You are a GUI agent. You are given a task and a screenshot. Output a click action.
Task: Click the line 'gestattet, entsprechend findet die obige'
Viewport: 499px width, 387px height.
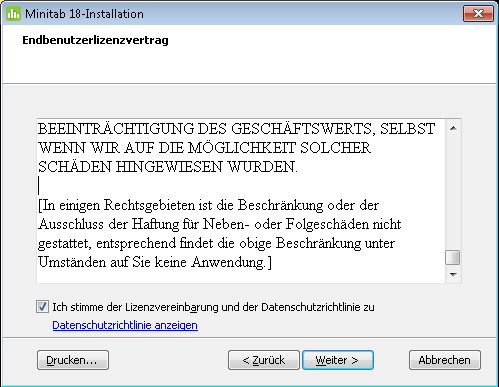click(x=216, y=243)
